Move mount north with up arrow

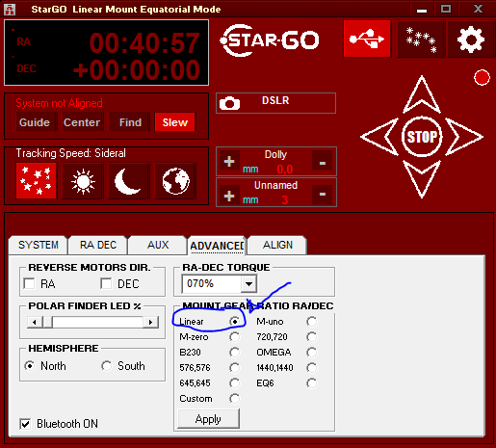tap(422, 94)
